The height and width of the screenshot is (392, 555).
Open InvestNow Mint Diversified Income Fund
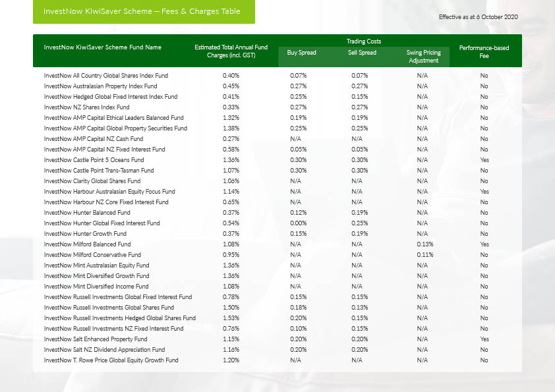[x=96, y=287]
